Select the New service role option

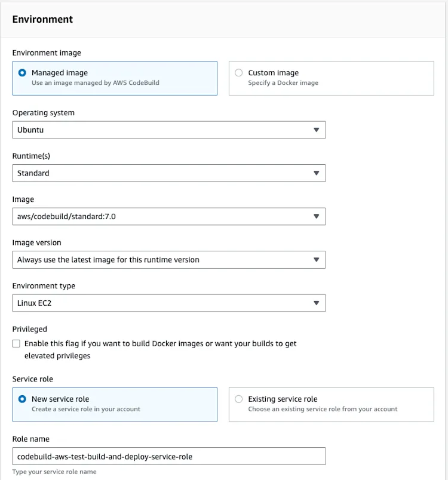pyautogui.click(x=22, y=399)
